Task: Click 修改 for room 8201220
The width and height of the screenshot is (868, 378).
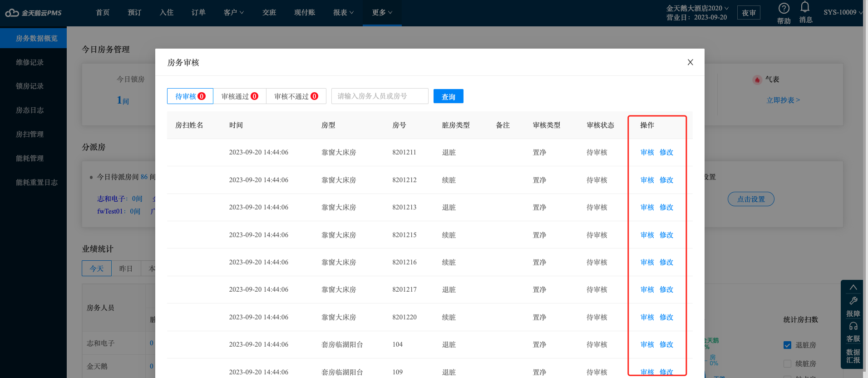Action: [666, 318]
